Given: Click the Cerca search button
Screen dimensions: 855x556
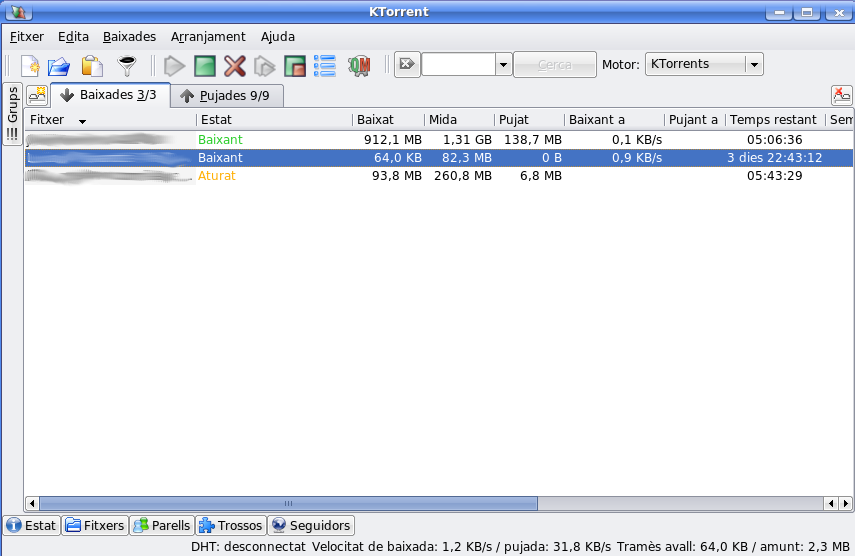Looking at the screenshot, I should pos(555,64).
